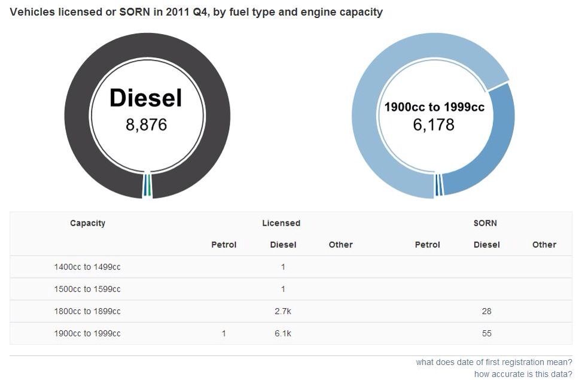Click the Licensed group header
This screenshot has width=588, height=380.
pos(281,223)
